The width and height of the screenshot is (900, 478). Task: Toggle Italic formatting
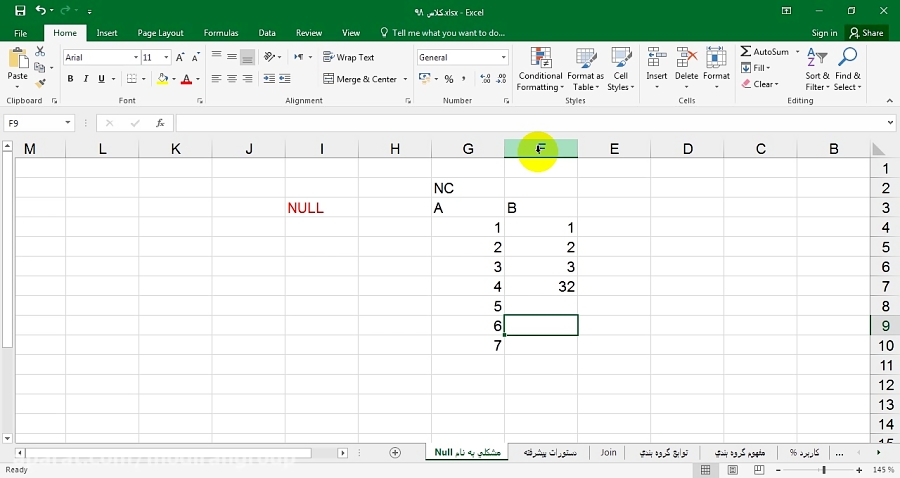(86, 79)
